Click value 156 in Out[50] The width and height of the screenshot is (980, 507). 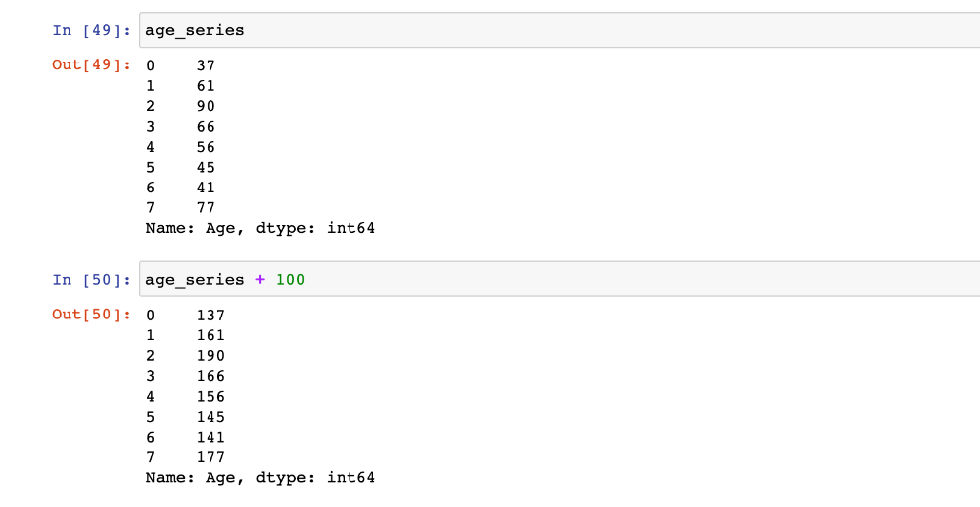[210, 397]
